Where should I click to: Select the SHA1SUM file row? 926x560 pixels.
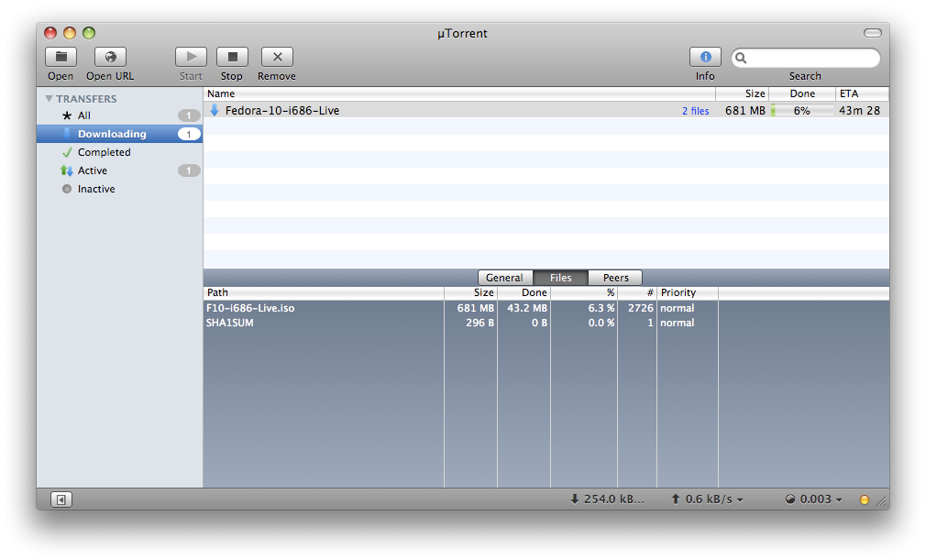click(546, 323)
